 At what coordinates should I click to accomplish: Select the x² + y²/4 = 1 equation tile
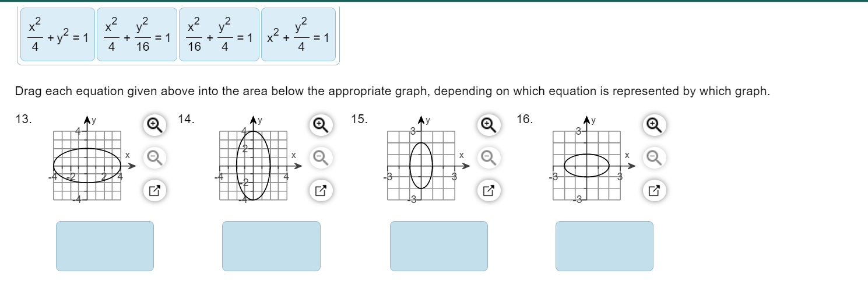(x=298, y=34)
